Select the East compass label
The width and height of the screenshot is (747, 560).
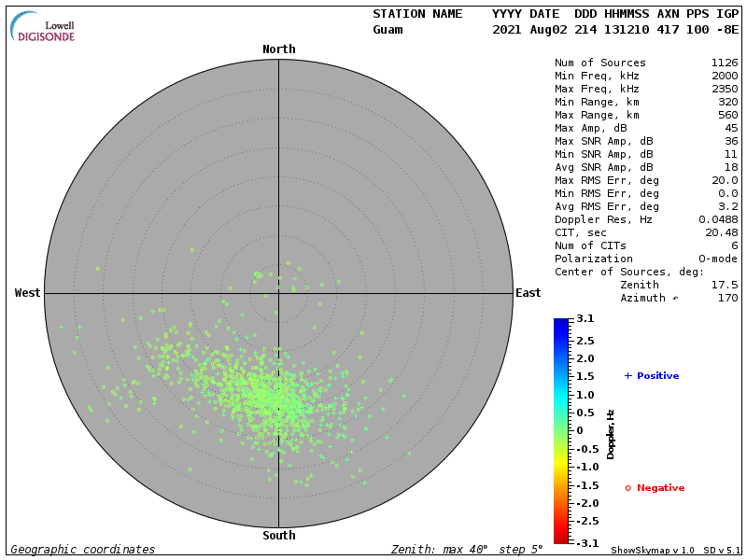tap(528, 293)
